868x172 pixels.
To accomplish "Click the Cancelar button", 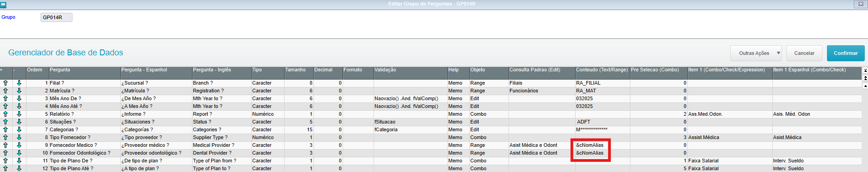I will point(804,53).
